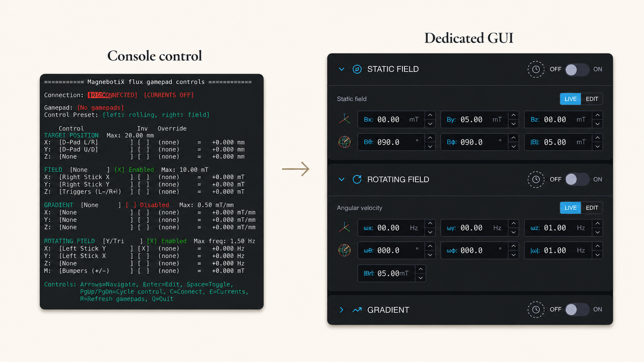Click the DISCONNECTED status in console
644x362 pixels.
click(x=112, y=95)
